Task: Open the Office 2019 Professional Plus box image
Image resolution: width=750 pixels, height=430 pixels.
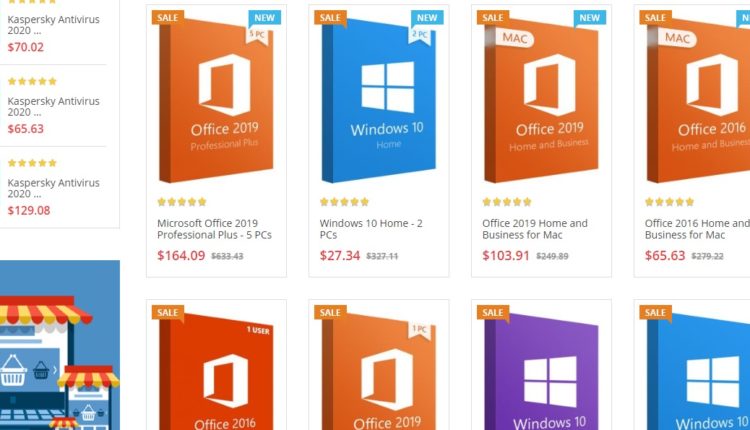Action: [216, 100]
